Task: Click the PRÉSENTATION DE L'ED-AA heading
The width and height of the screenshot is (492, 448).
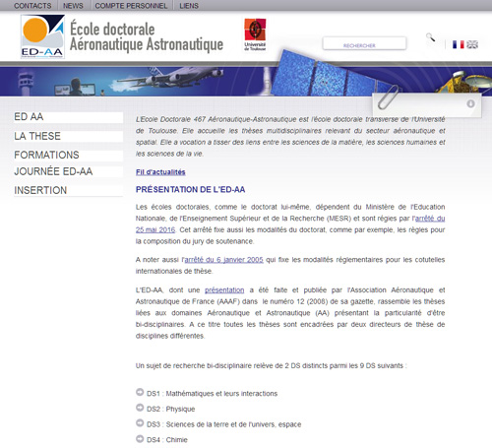Action: (191, 190)
